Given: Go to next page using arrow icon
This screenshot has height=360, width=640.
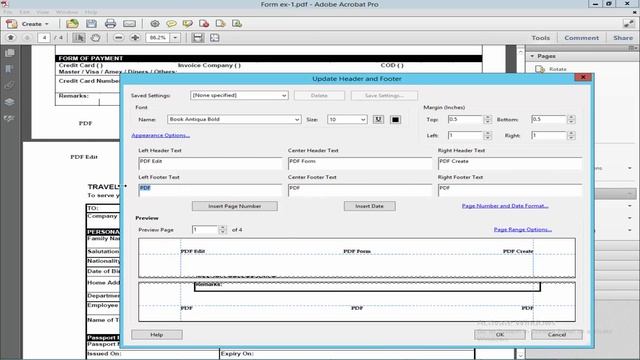Looking at the screenshot, I should click(27, 38).
